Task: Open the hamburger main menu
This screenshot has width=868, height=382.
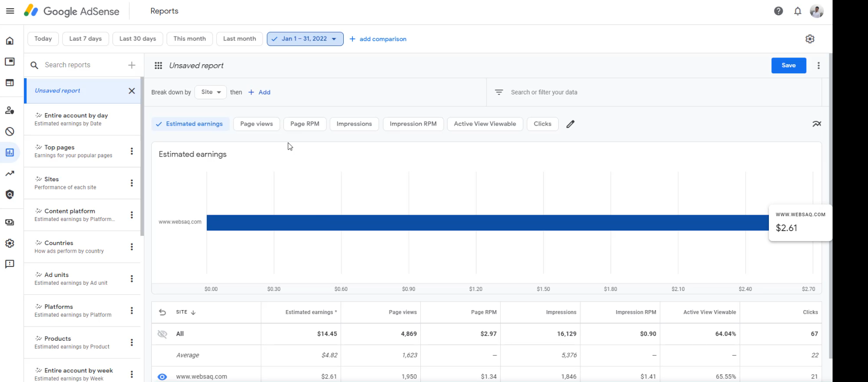Action: [10, 11]
